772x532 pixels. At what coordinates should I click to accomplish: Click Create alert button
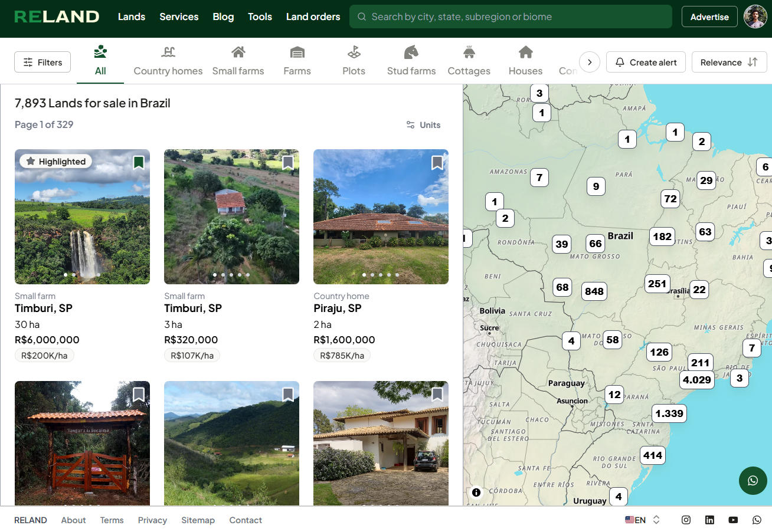[646, 62]
